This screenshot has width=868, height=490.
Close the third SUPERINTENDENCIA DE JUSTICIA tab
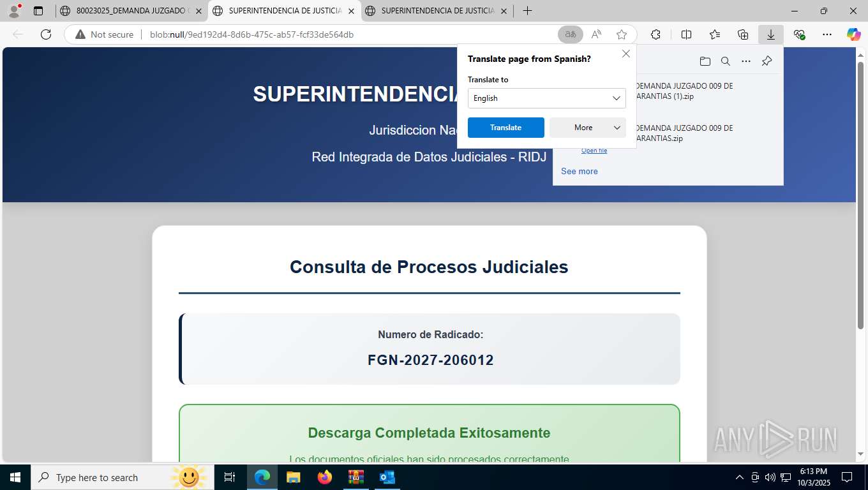(504, 11)
